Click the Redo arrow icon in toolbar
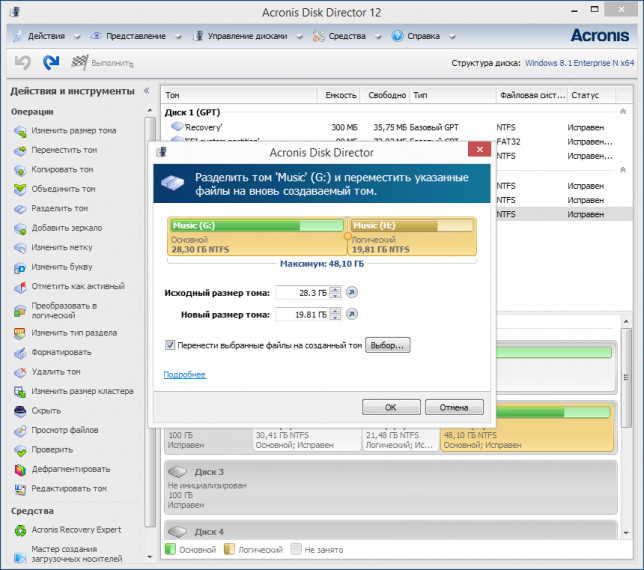644x570 pixels. click(51, 62)
